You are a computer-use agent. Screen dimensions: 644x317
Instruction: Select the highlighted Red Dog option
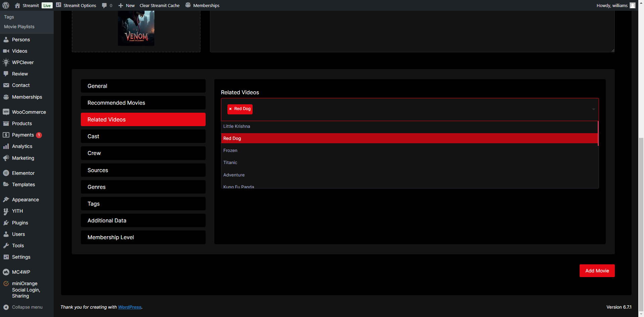click(410, 138)
